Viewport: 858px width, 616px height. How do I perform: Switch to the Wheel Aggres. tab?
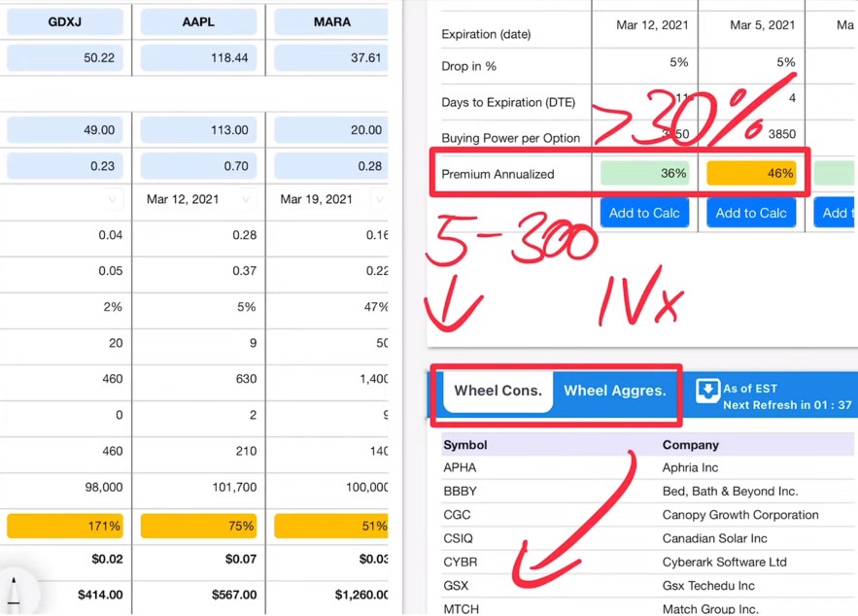pyautogui.click(x=615, y=391)
